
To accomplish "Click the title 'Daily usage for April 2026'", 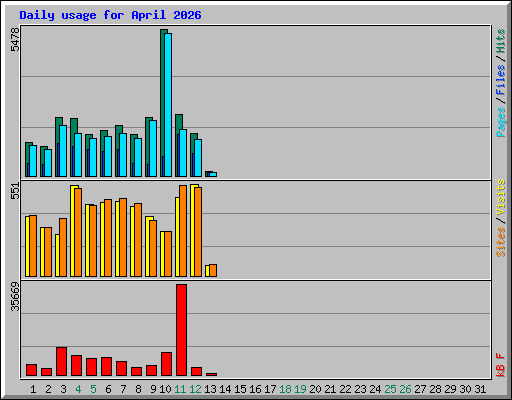I will (x=110, y=16).
